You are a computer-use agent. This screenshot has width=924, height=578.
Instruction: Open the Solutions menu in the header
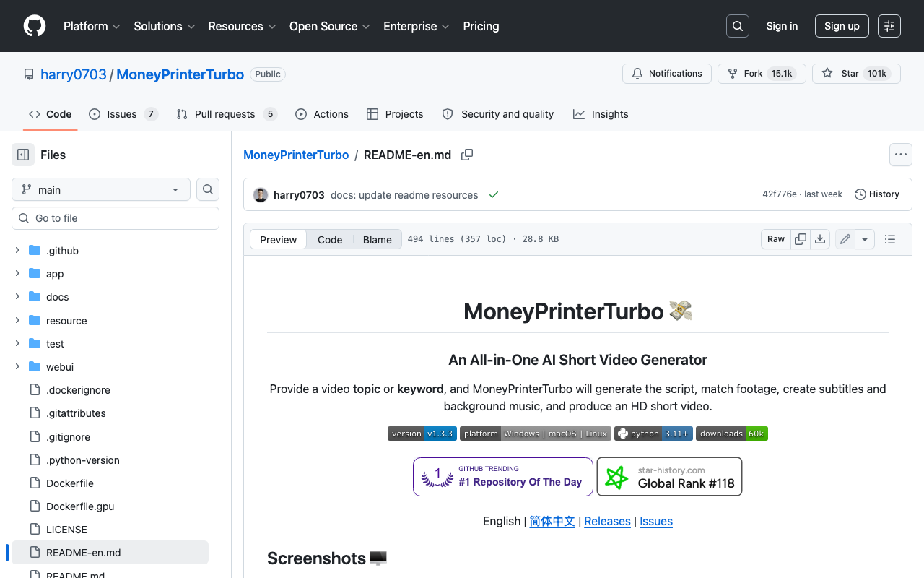pos(165,26)
